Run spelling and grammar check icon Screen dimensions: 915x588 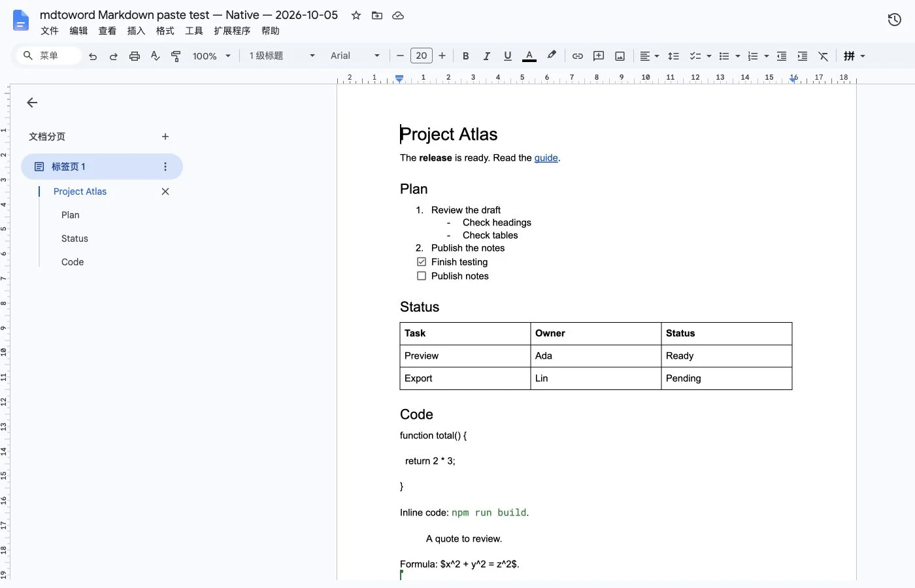[x=156, y=56]
